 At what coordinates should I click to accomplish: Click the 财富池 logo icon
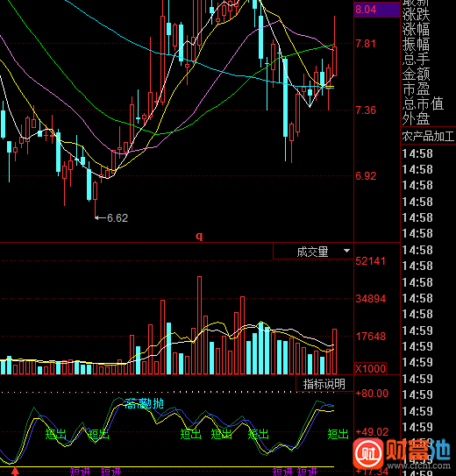pos(368,453)
